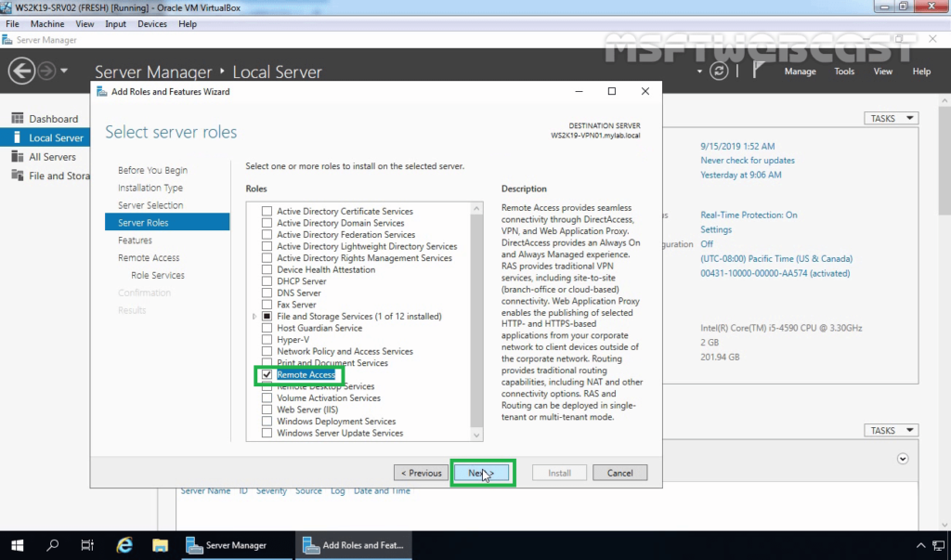The height and width of the screenshot is (560, 951).
Task: Switch to Server Manager taskbar item
Action: tap(237, 545)
